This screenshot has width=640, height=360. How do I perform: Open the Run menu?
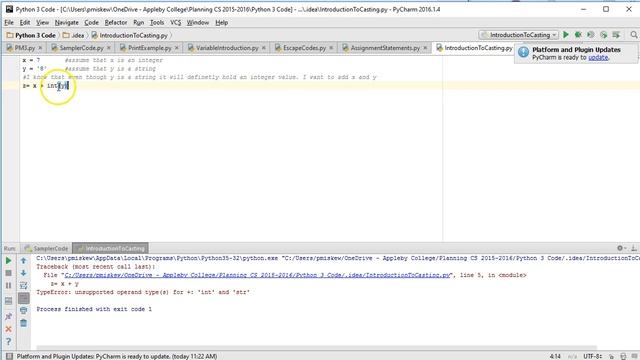coord(138,22)
